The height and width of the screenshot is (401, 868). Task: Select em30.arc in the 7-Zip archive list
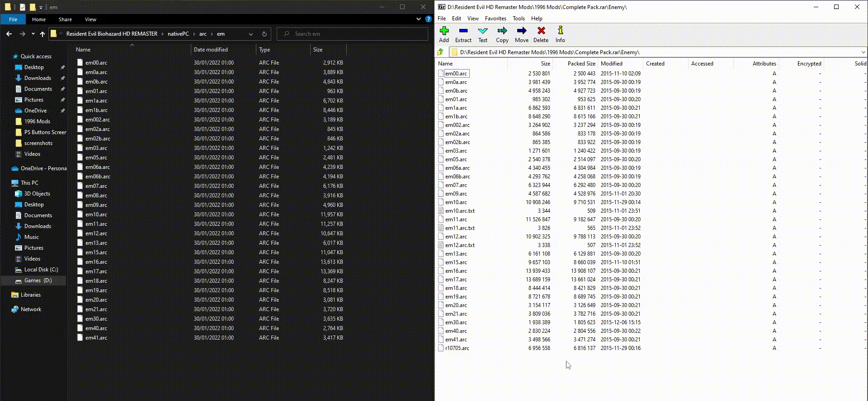coord(456,322)
